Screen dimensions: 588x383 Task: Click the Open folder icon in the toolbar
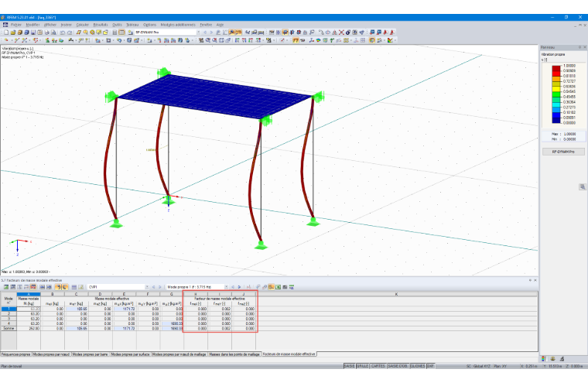point(12,32)
